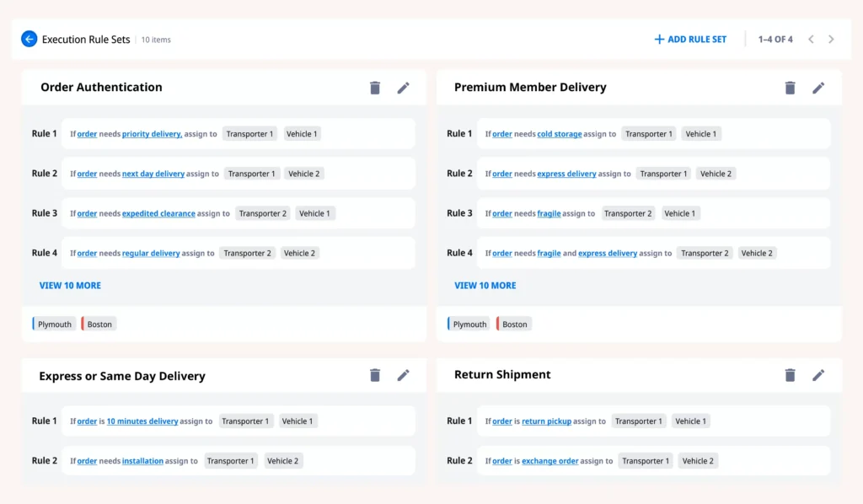The height and width of the screenshot is (504, 863).
Task: Open the cold storage condition link
Action: point(559,134)
